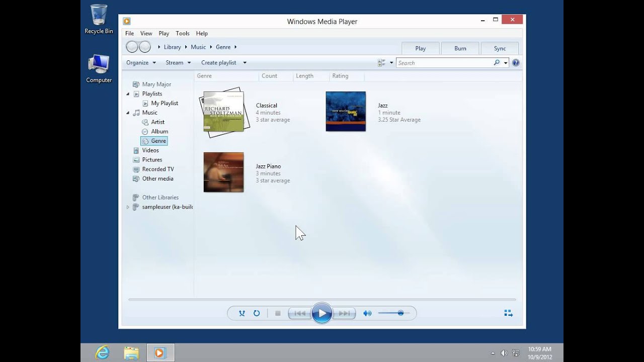
Task: Select Other media in the sidebar
Action: coord(157,178)
